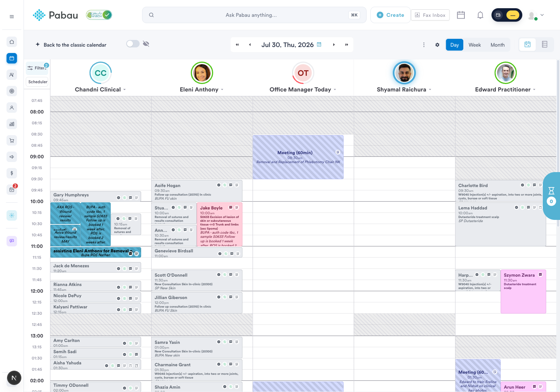Click the round N badge at bottom left
Image resolution: width=560 pixels, height=392 pixels.
14,378
